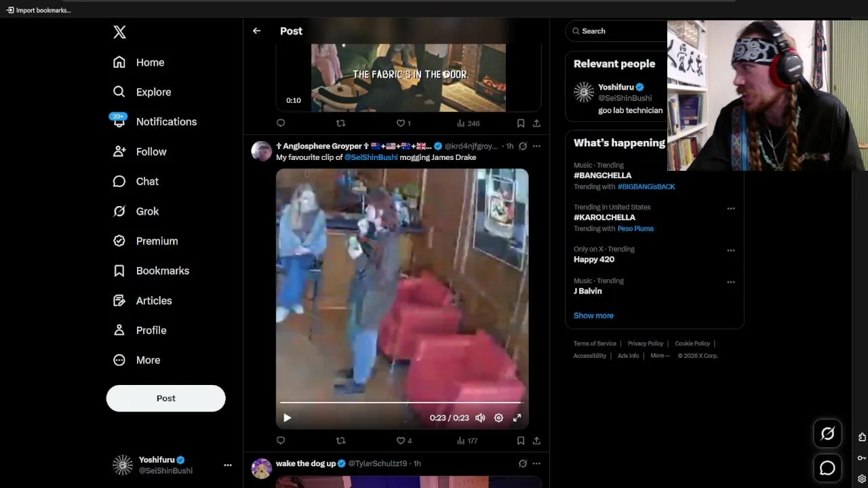Click the Articles icon in sidebar
868x488 pixels.
tap(119, 300)
